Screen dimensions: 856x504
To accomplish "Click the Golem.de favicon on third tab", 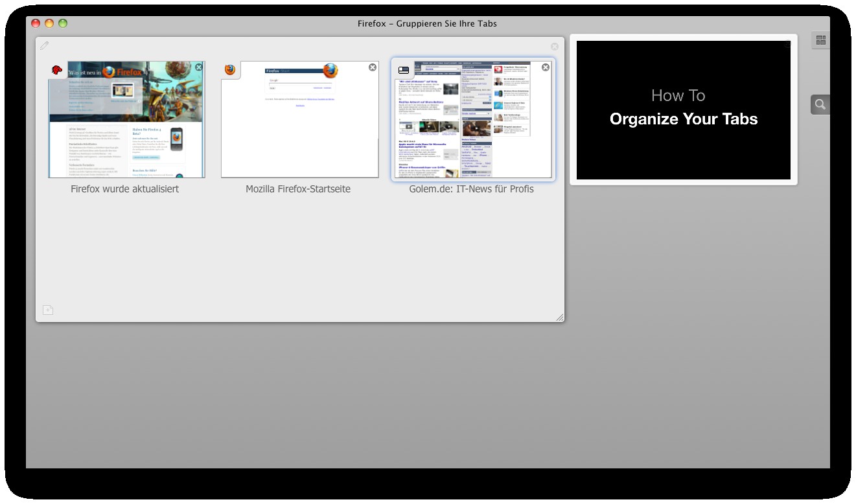I will point(404,70).
